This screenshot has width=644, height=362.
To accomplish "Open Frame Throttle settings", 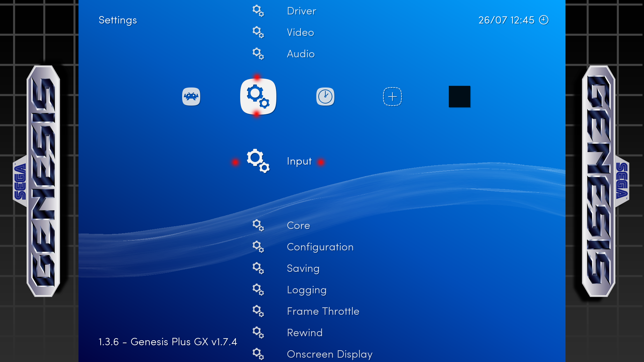I will point(323,311).
